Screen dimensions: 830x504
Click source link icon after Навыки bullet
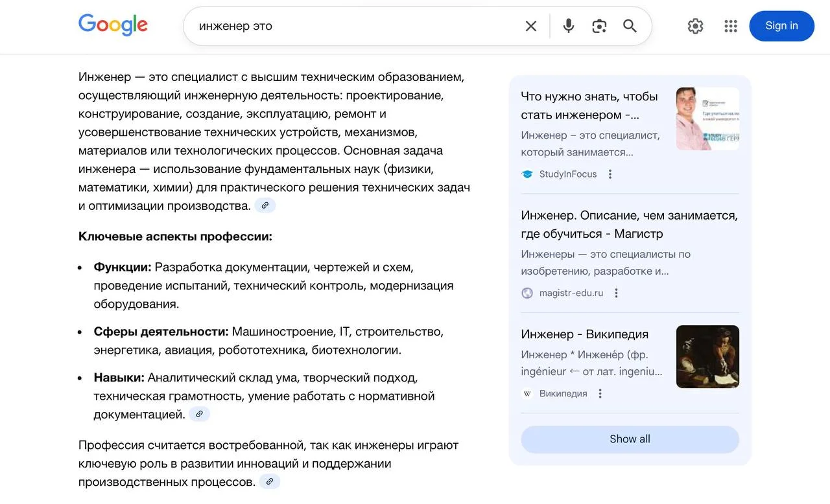tap(200, 414)
